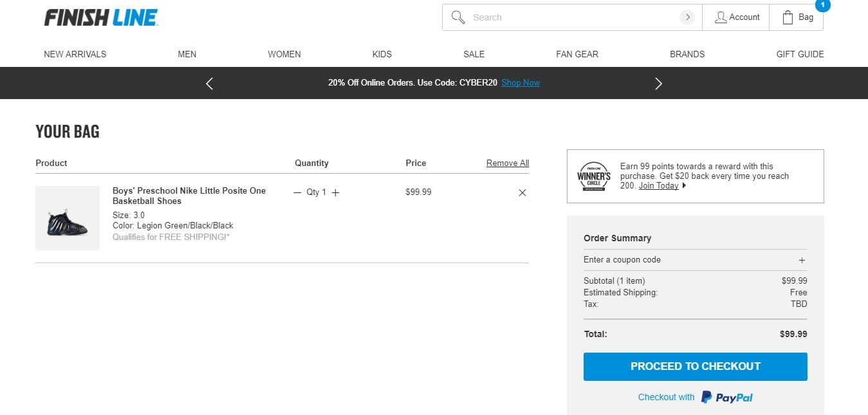
Task: Open the SALE menu
Action: (474, 54)
